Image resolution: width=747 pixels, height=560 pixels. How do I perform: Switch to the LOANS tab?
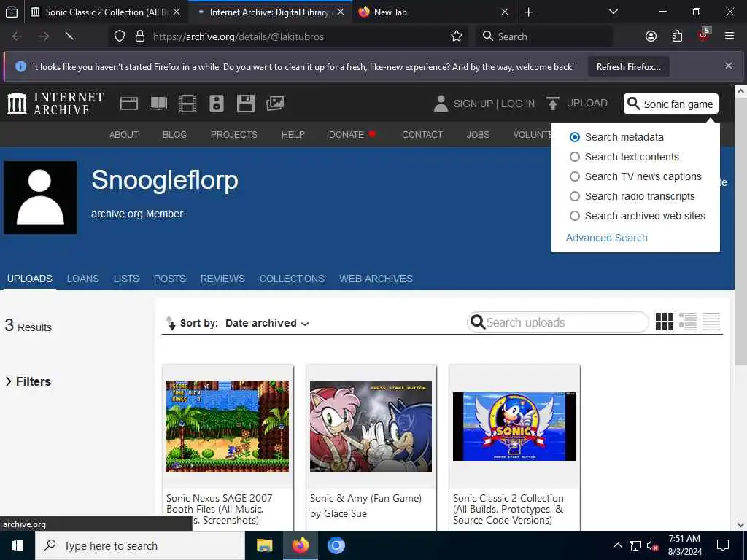point(83,279)
